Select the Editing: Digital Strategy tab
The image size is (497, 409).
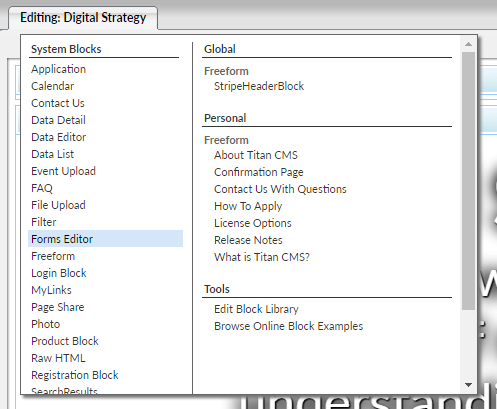pyautogui.click(x=83, y=18)
